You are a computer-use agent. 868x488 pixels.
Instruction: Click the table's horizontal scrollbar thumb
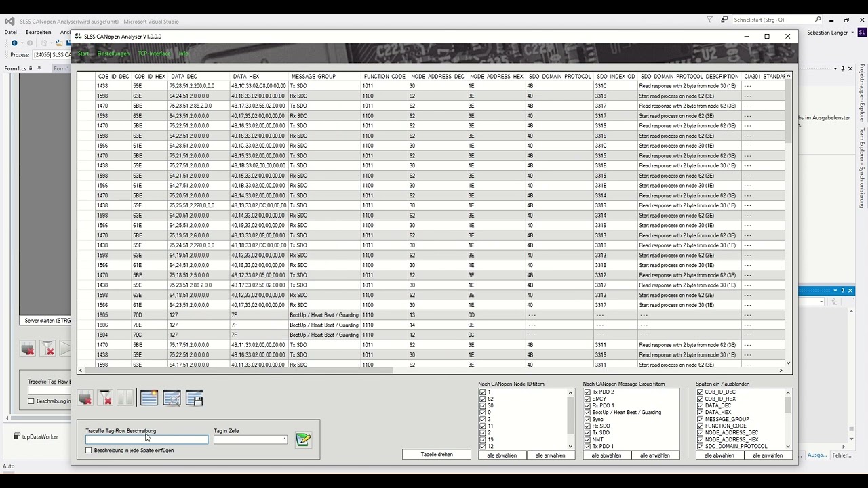click(239, 370)
